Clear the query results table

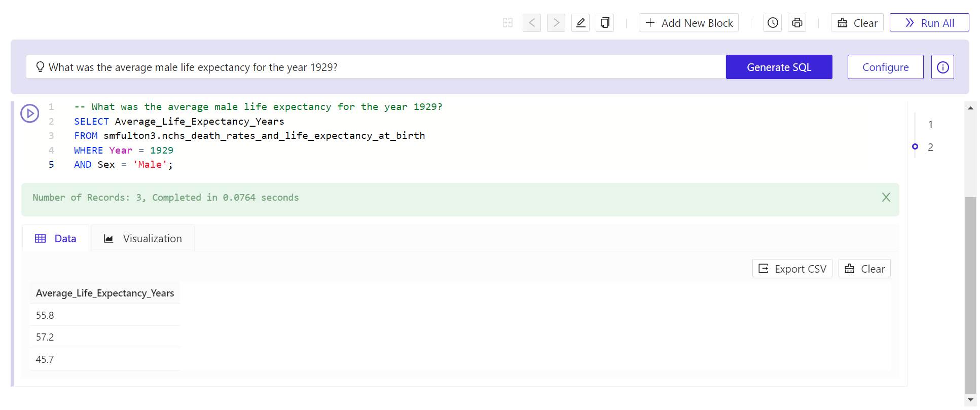[x=864, y=269]
